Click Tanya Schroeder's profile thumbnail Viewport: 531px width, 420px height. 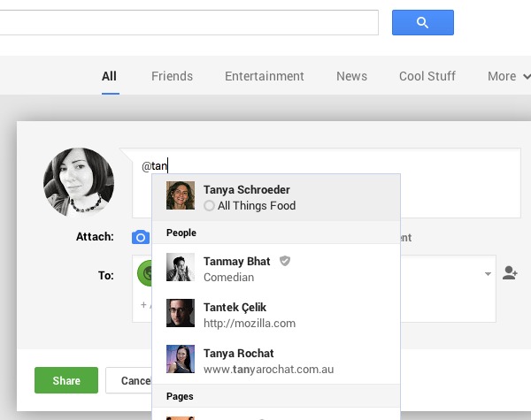(181, 195)
